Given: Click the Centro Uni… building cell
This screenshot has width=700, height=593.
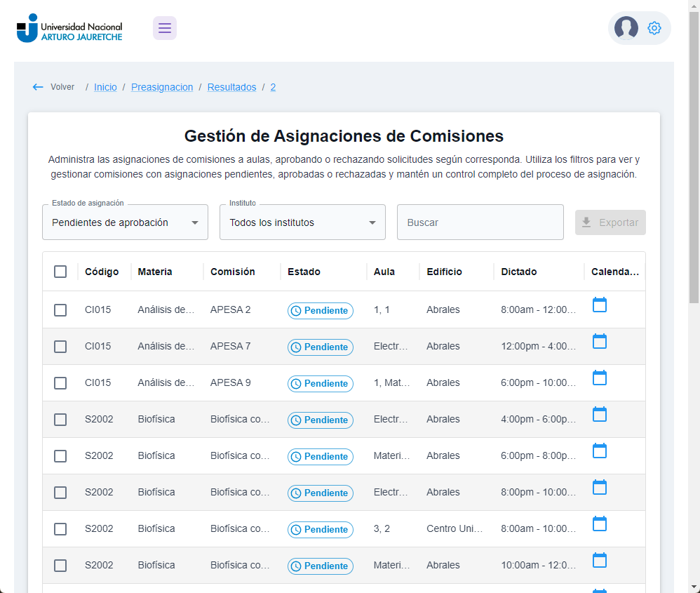Looking at the screenshot, I should (x=455, y=528).
